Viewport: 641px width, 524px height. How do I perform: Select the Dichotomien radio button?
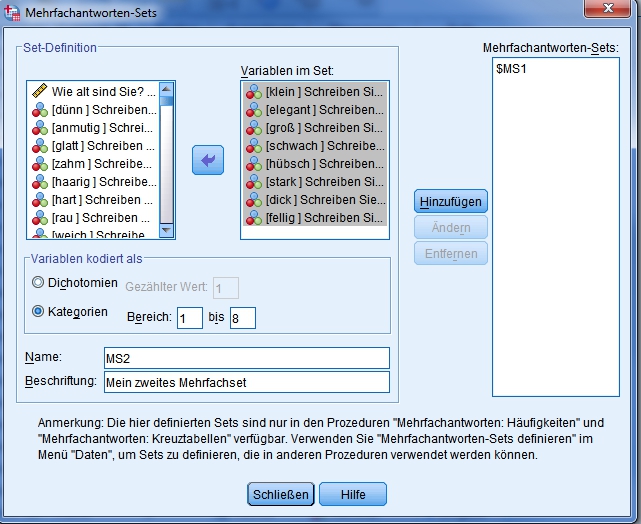(39, 283)
